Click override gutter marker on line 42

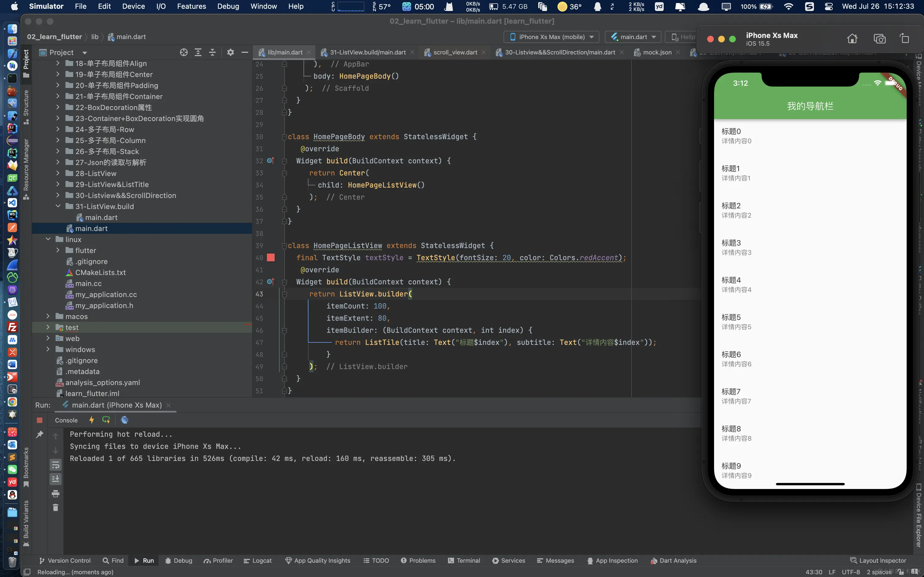coord(270,282)
